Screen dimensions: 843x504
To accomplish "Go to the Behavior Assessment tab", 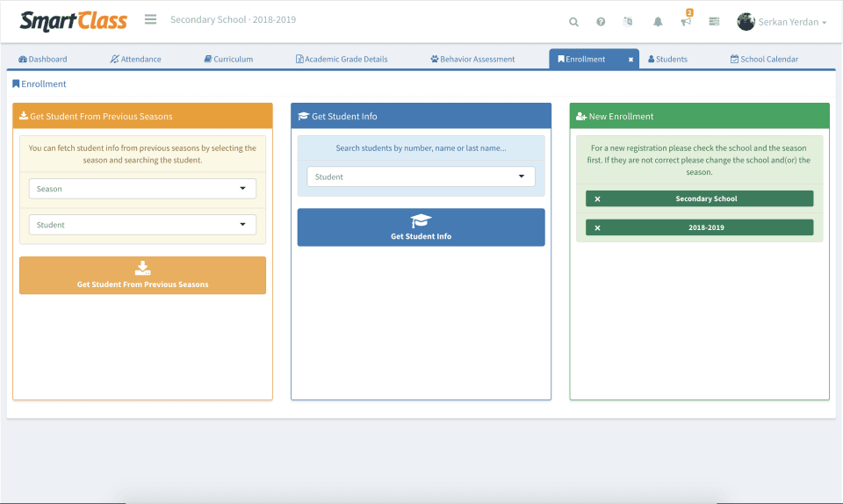I will point(472,60).
